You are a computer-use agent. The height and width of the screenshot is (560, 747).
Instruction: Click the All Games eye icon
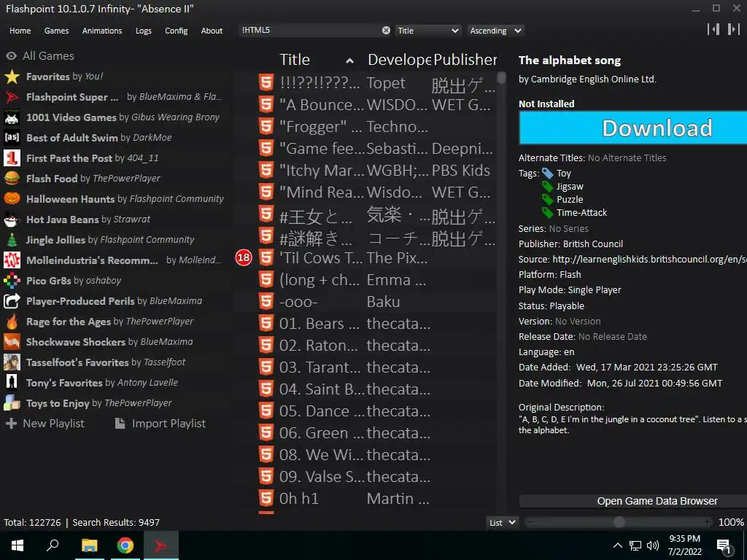pos(12,56)
